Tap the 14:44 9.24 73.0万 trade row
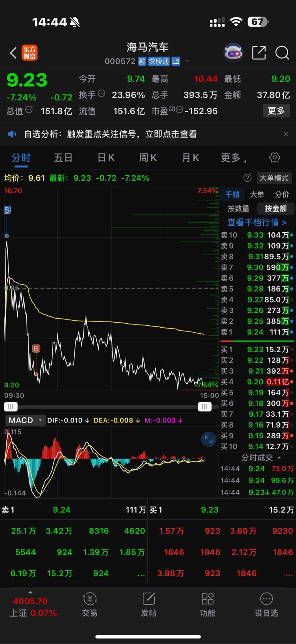 coord(257,469)
